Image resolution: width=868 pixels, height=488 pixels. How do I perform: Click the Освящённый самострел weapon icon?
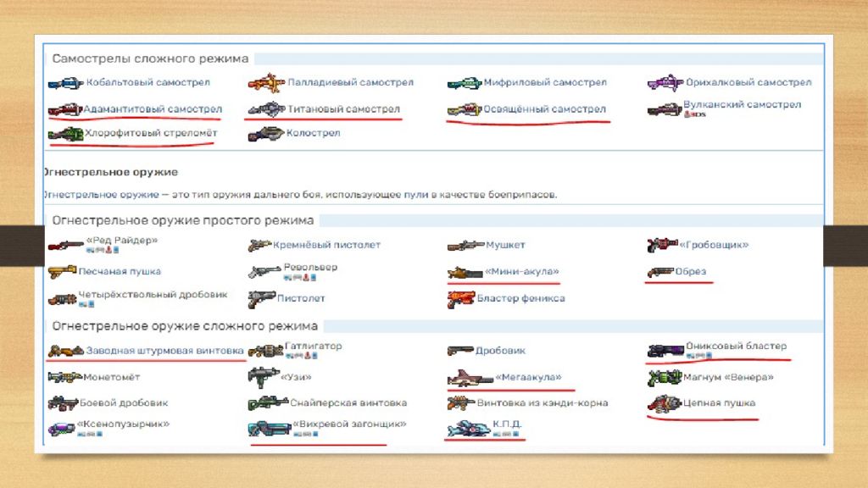[465, 109]
